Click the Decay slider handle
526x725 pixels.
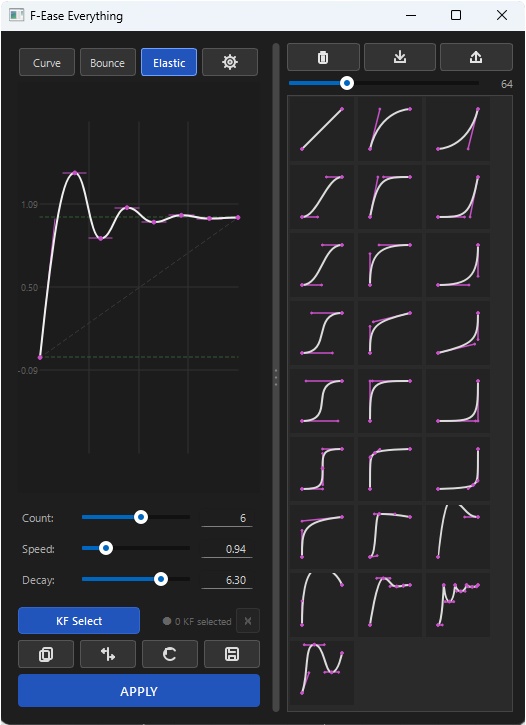pyautogui.click(x=161, y=579)
